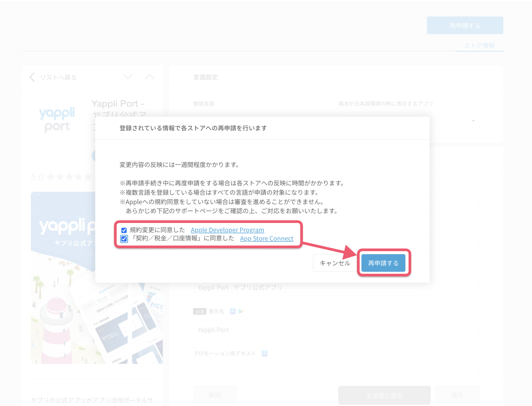Click the Google Play icon beside 表示名
The image size is (532, 406).
point(241,311)
